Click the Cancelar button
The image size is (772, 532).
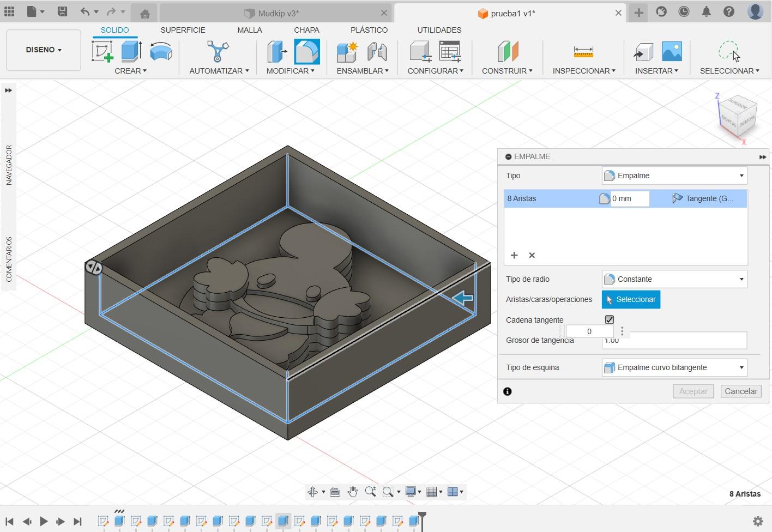click(741, 391)
